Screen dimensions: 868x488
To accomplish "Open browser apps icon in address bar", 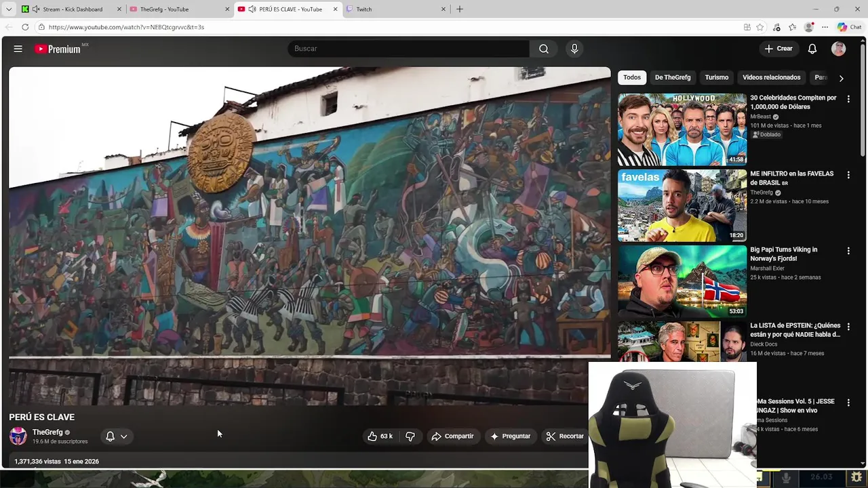I will (x=747, y=27).
